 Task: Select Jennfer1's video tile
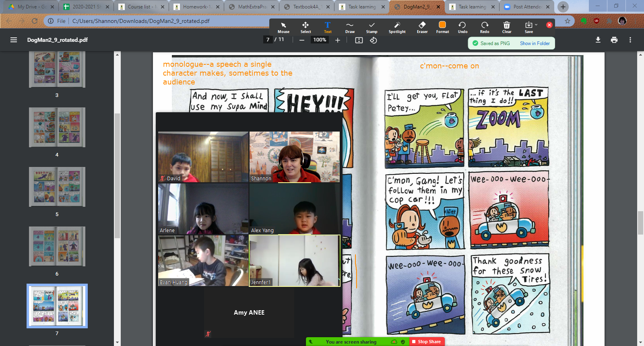tap(295, 261)
